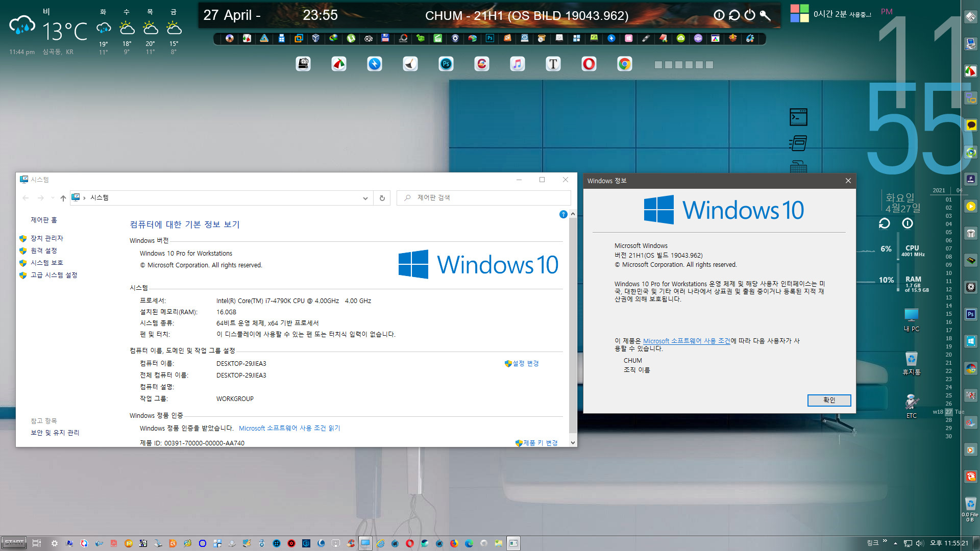This screenshot has width=980, height=551.
Task: Click the refresh icon above CPU meter
Action: click(885, 223)
